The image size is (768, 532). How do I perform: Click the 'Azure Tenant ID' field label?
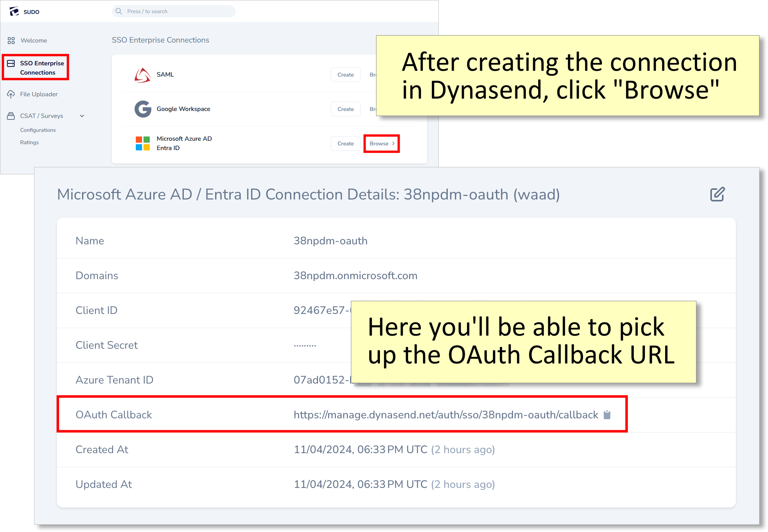pyautogui.click(x=115, y=380)
